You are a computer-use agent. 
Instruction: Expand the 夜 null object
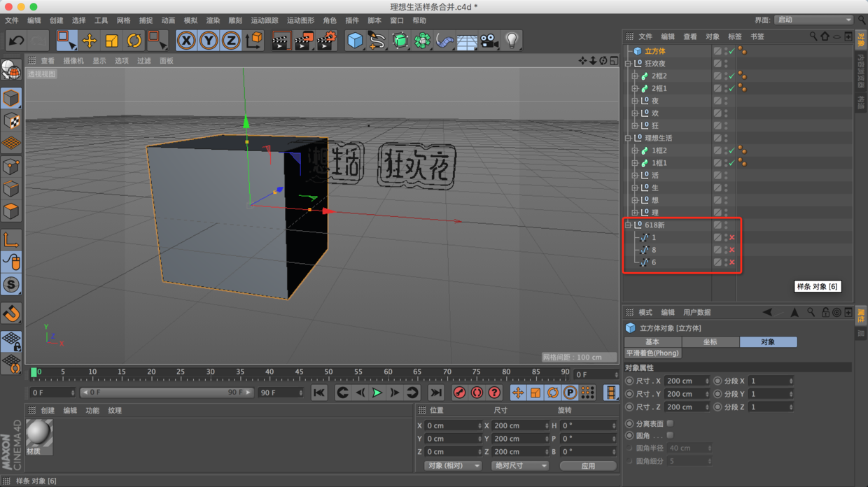click(x=635, y=101)
